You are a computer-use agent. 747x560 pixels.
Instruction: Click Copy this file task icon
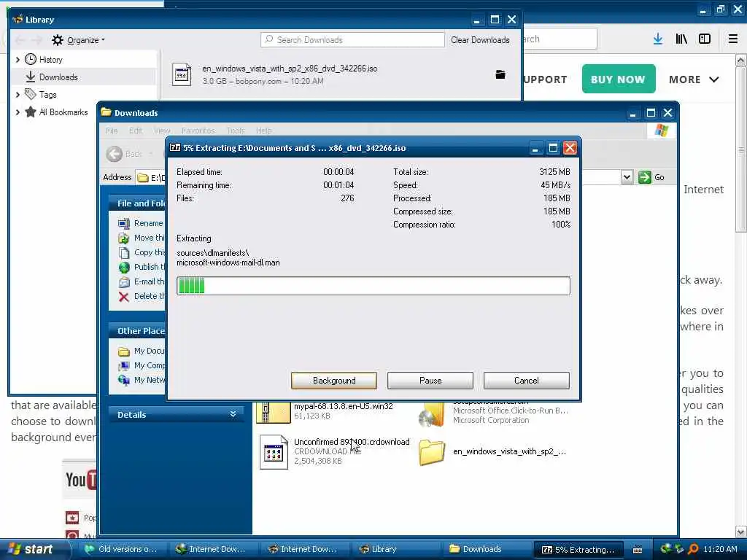coord(124,253)
